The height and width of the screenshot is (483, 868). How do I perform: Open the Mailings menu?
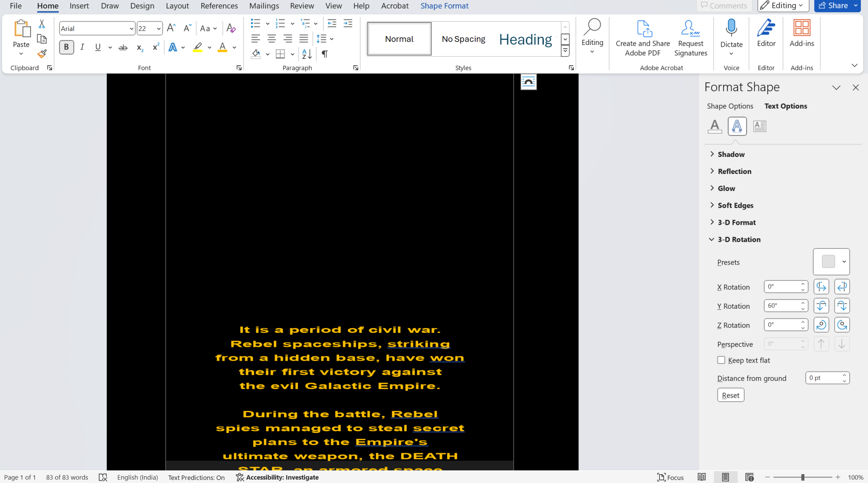[x=264, y=6]
